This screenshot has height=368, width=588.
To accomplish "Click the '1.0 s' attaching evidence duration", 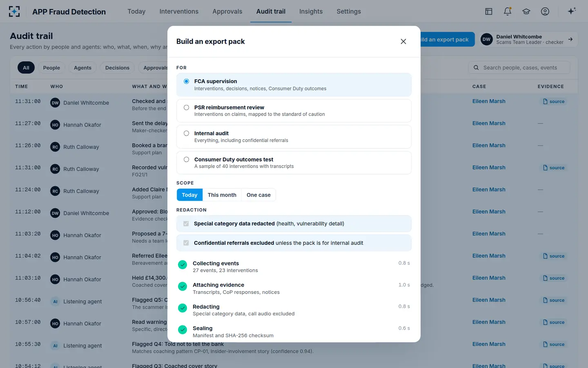I will 404,285.
